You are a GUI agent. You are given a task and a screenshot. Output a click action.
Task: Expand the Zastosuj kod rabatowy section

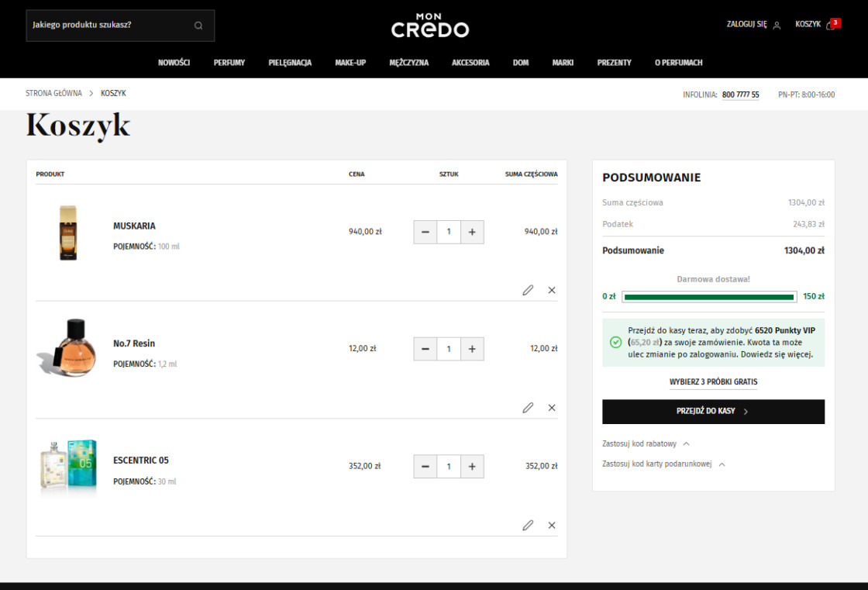click(x=646, y=444)
